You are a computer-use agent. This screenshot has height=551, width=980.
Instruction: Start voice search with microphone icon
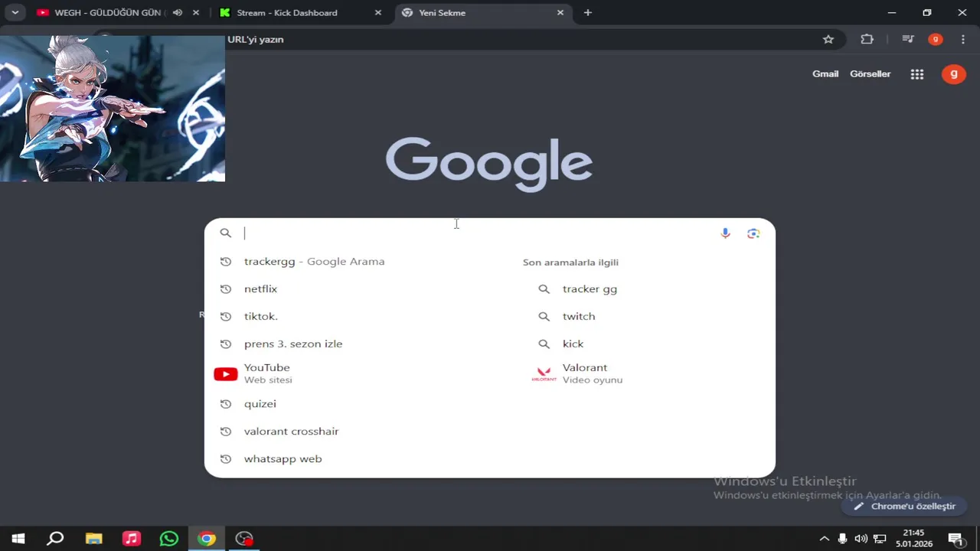(726, 233)
